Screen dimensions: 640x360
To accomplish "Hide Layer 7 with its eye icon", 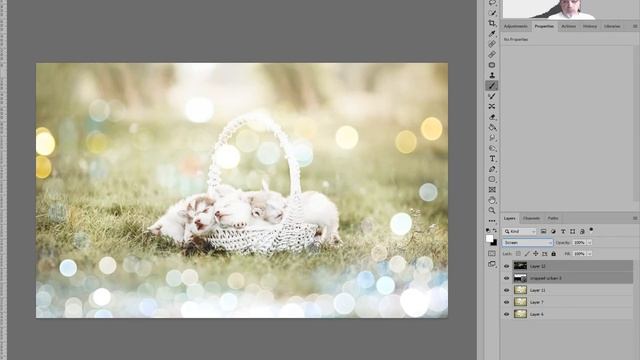I will (507, 302).
